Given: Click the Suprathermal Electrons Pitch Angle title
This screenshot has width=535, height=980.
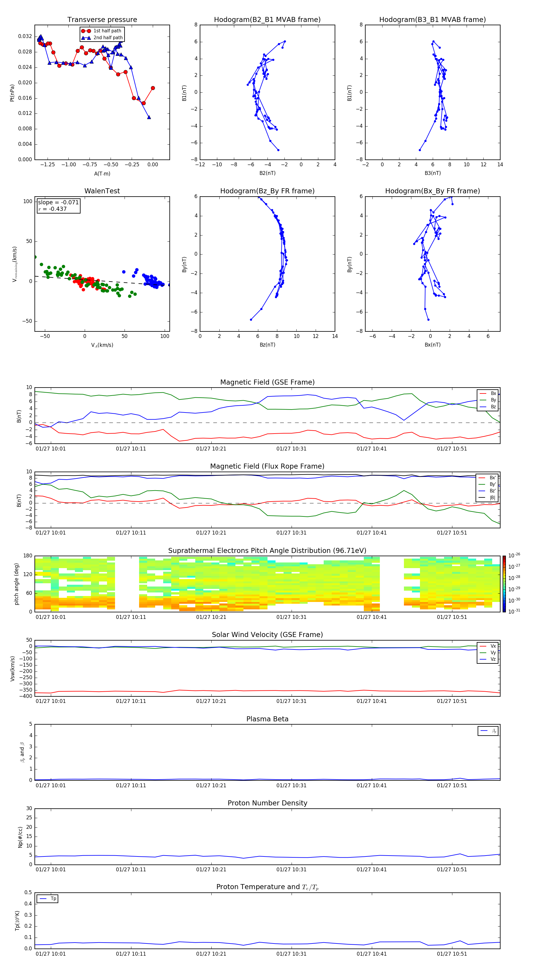Looking at the screenshot, I should (x=267, y=551).
